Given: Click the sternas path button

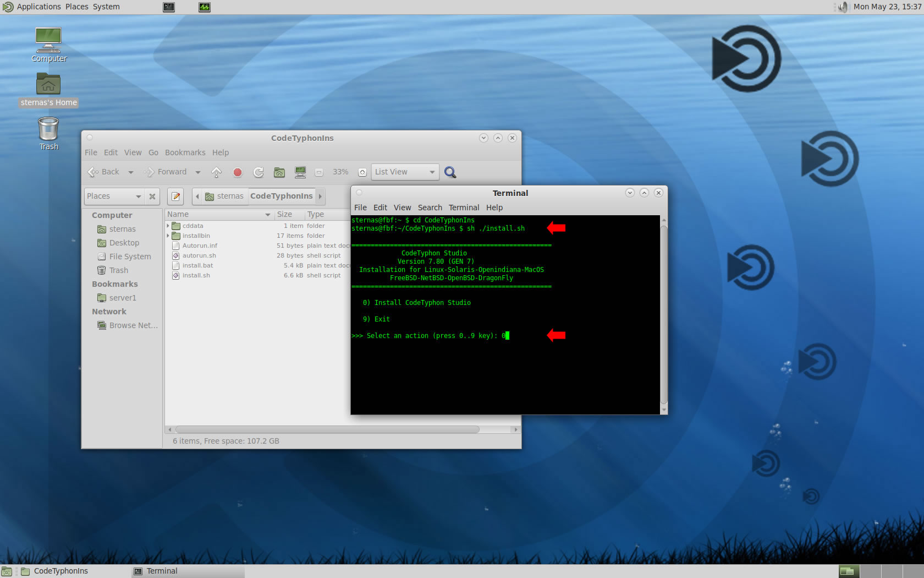Looking at the screenshot, I should (x=224, y=196).
